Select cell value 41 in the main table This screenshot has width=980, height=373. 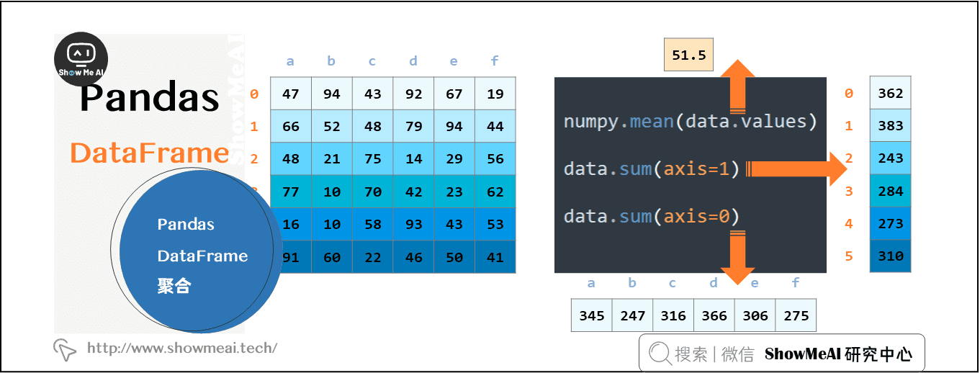[x=495, y=257]
